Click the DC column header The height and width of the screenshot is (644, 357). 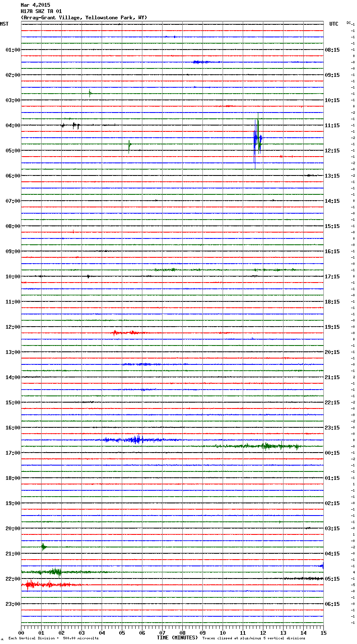tap(349, 23)
